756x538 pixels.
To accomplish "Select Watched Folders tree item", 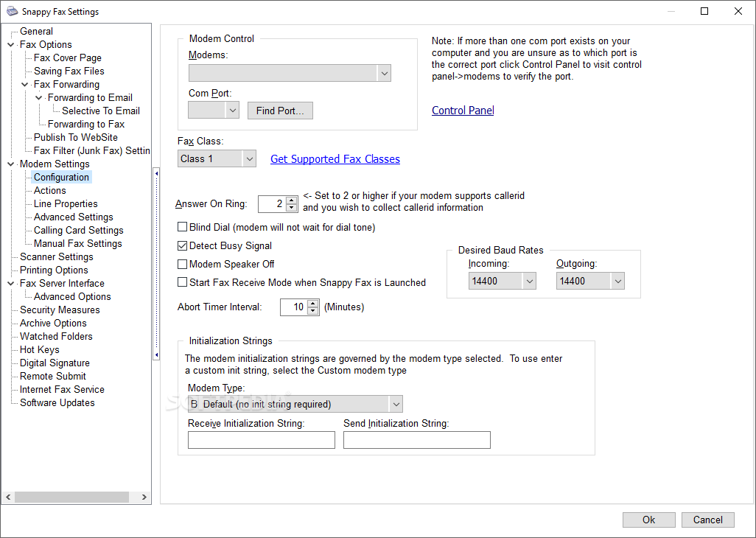I will [x=56, y=337].
